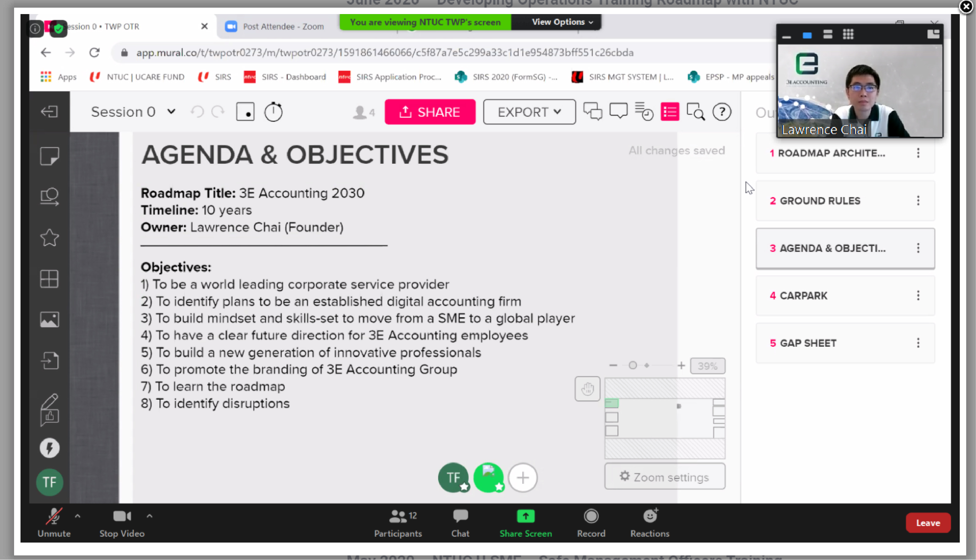Open Zoom Reactions
Image resolution: width=976 pixels, height=560 pixels.
coord(650,523)
